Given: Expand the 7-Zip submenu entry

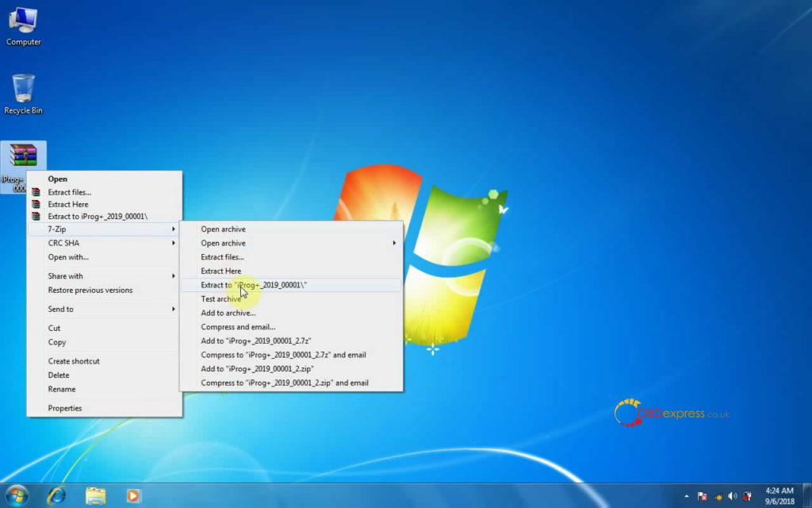Looking at the screenshot, I should point(105,229).
